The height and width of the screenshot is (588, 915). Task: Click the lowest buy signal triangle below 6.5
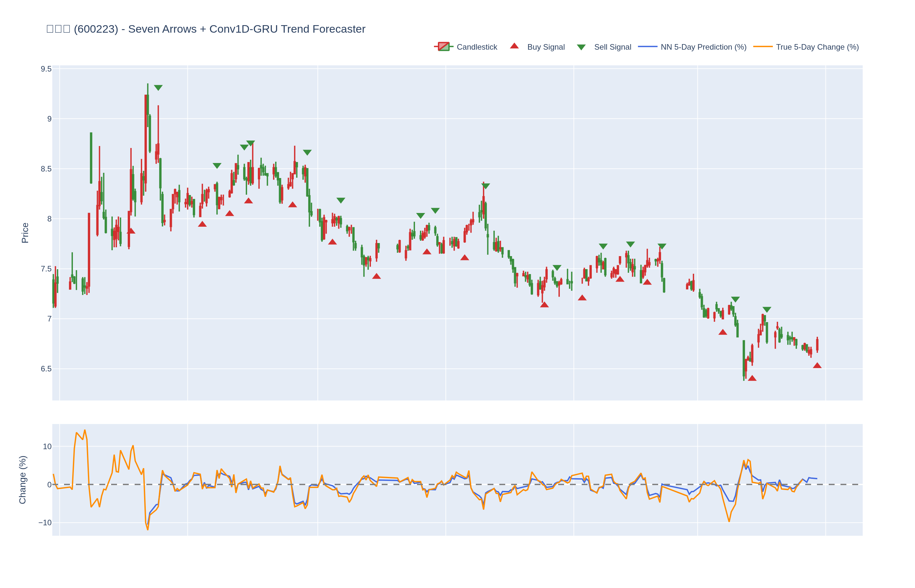[752, 378]
